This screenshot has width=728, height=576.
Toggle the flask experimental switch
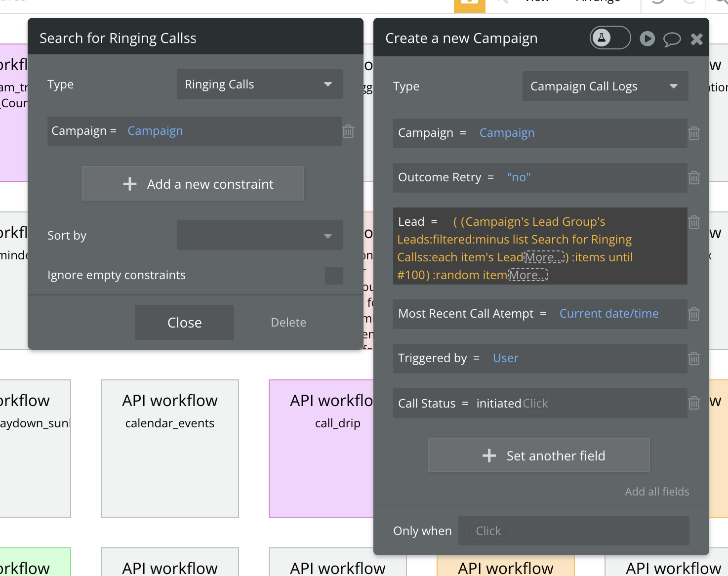point(610,38)
